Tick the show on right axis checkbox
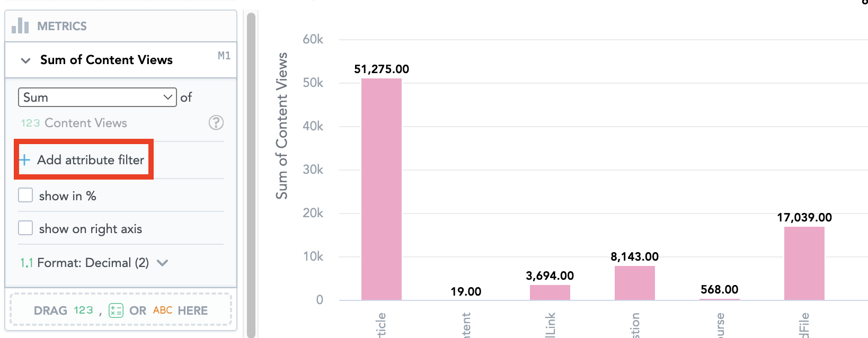Viewport: 868px width, 338px height. pyautogui.click(x=25, y=228)
